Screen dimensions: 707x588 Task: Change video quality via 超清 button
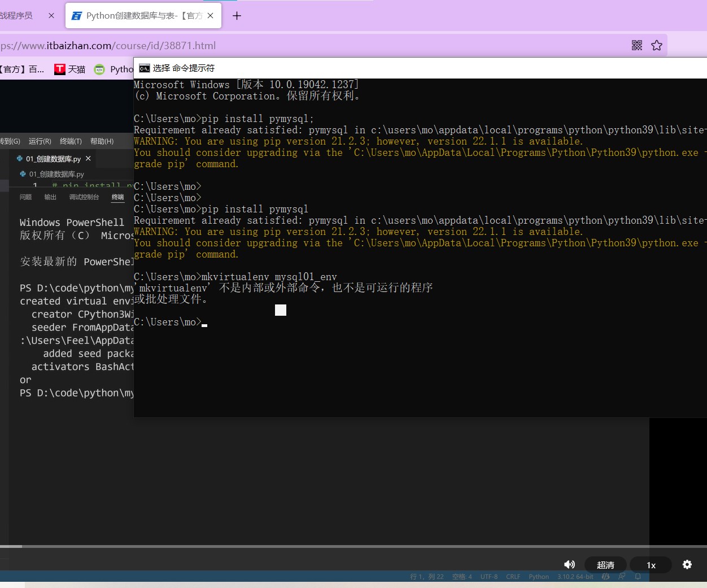(x=605, y=565)
